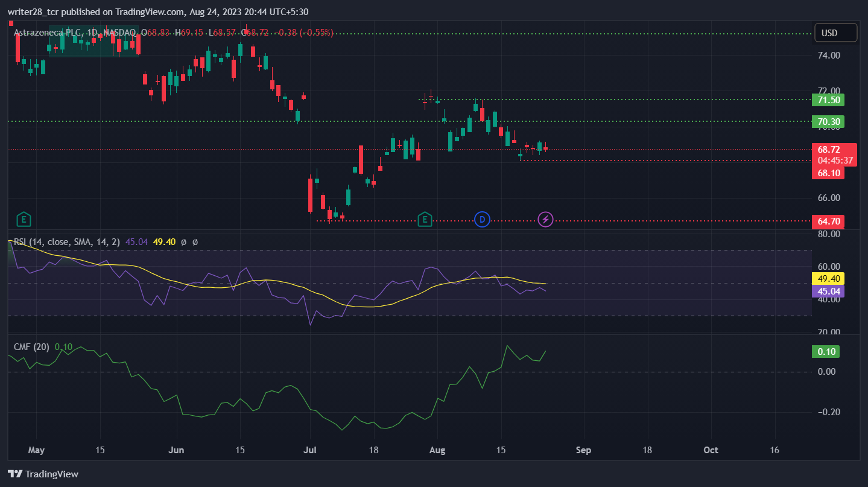The height and width of the screenshot is (487, 868).
Task: Click the 68.10 red price label
Action: coord(828,173)
